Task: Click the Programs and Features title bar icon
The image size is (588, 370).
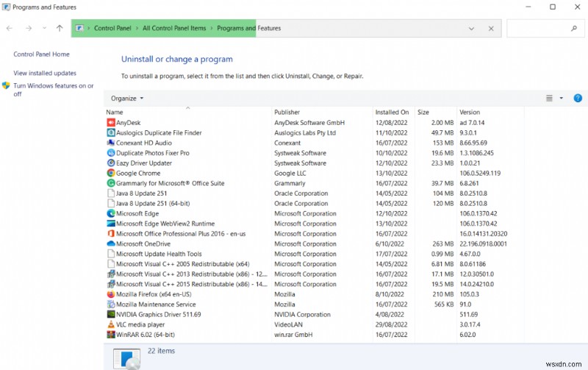Action: (6, 7)
